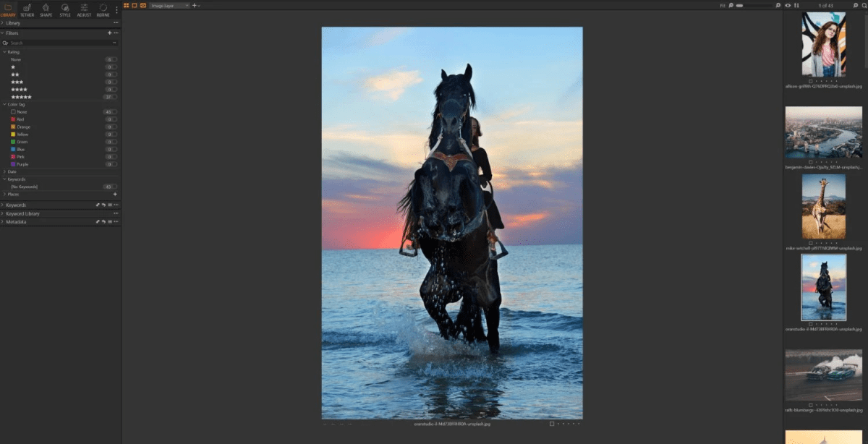Toggle the eye icon above the browser
Image resolution: width=868 pixels, height=444 pixels.
(x=788, y=5)
